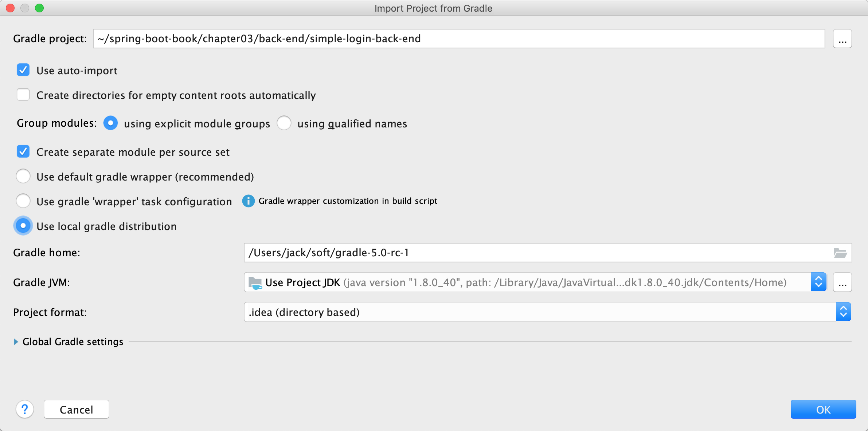Click the info icon beside wrapper customization
Screen dimensions: 868x431
[248, 201]
